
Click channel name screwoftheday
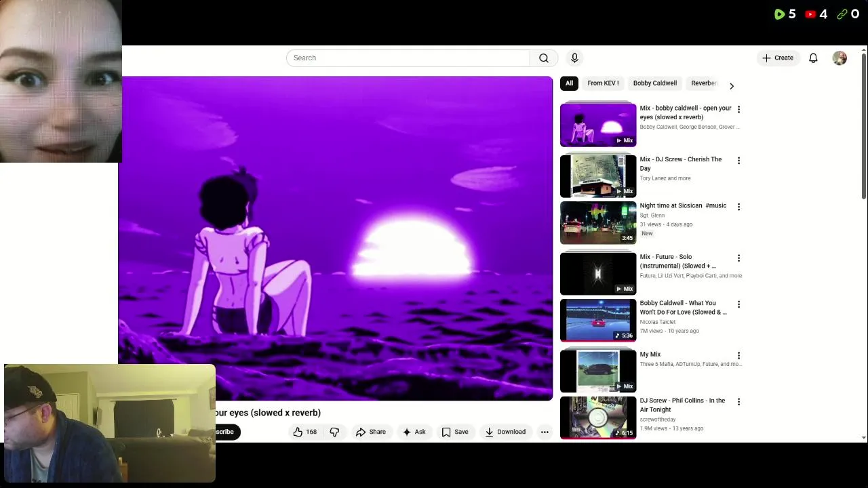[658, 420]
